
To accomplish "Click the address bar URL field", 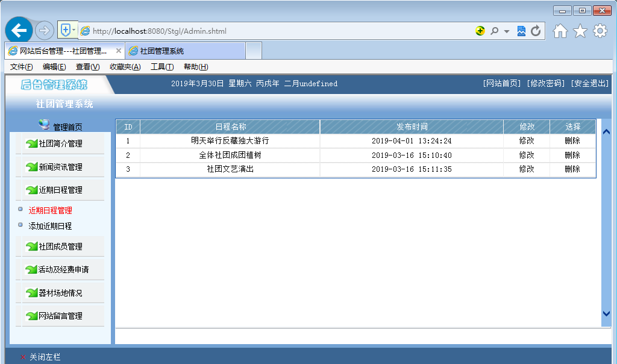I will pyautogui.click(x=275, y=31).
